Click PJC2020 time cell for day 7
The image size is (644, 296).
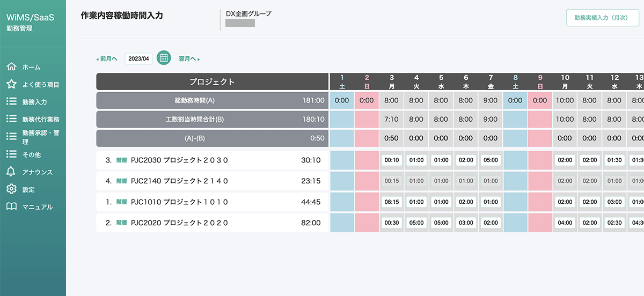[x=491, y=223]
